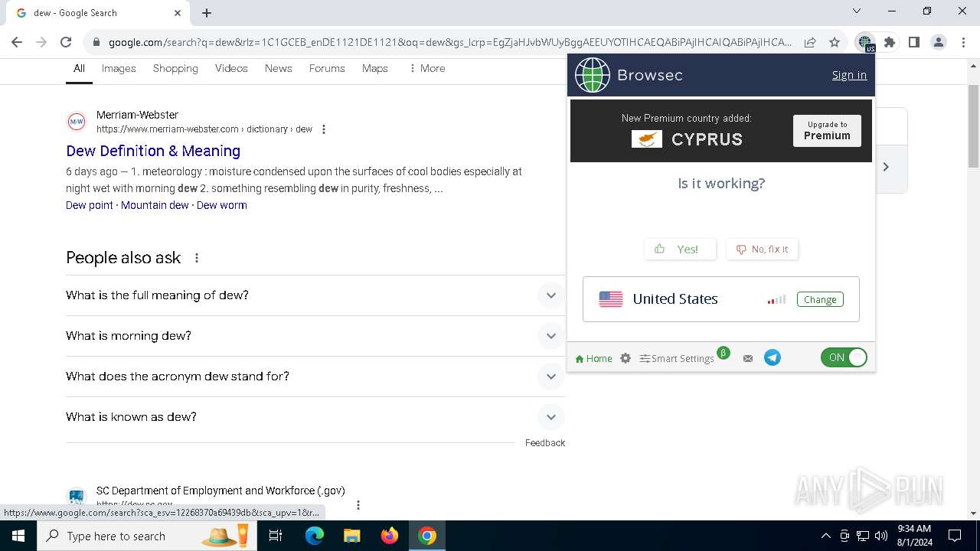
Task: Close the 'dew - Google Search' tab
Action: (178, 13)
